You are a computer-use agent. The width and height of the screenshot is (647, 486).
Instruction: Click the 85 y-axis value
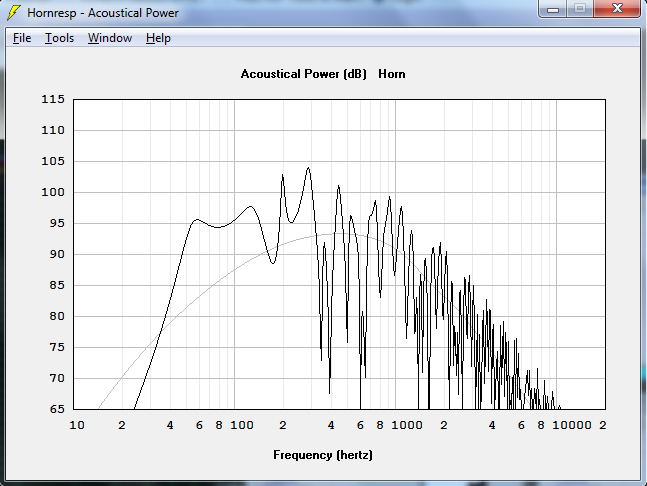[x=57, y=285]
